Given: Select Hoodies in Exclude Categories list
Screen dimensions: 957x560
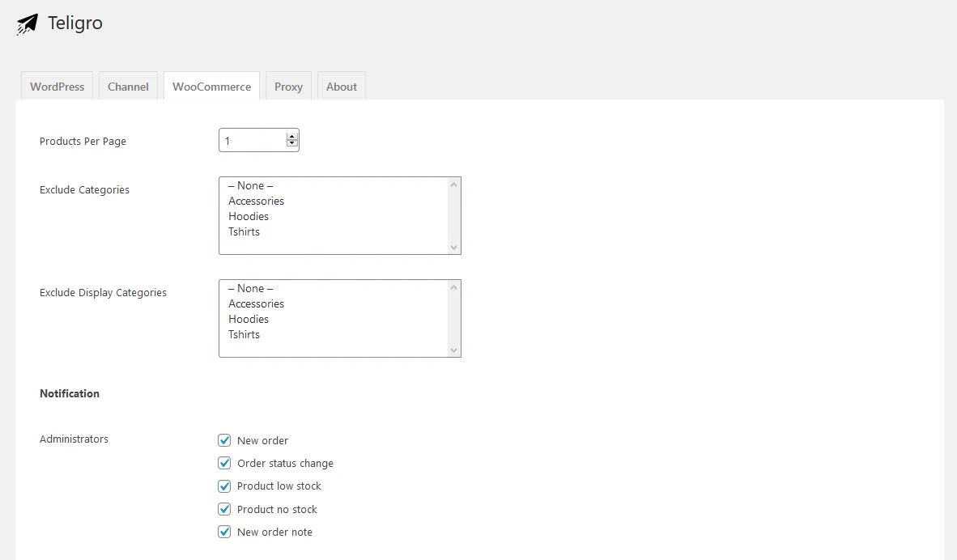Looking at the screenshot, I should tap(249, 216).
